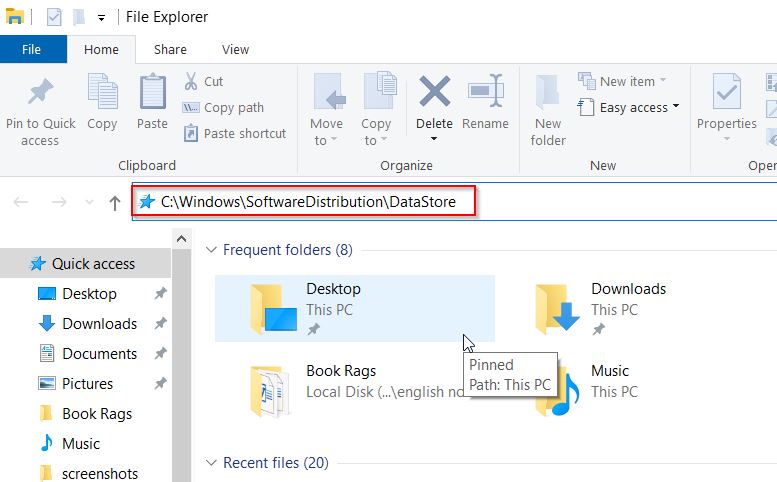
Task: Select Desktop in the navigation pane
Action: (x=89, y=294)
